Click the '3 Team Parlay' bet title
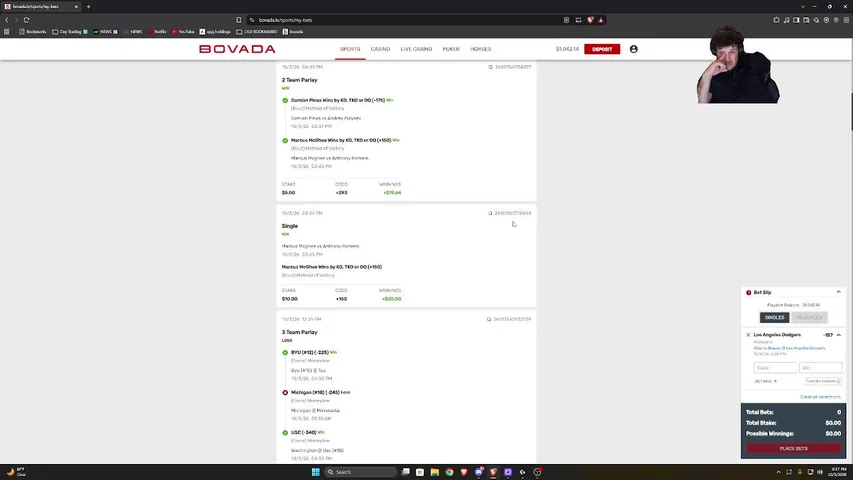This screenshot has height=480, width=853. tap(299, 332)
